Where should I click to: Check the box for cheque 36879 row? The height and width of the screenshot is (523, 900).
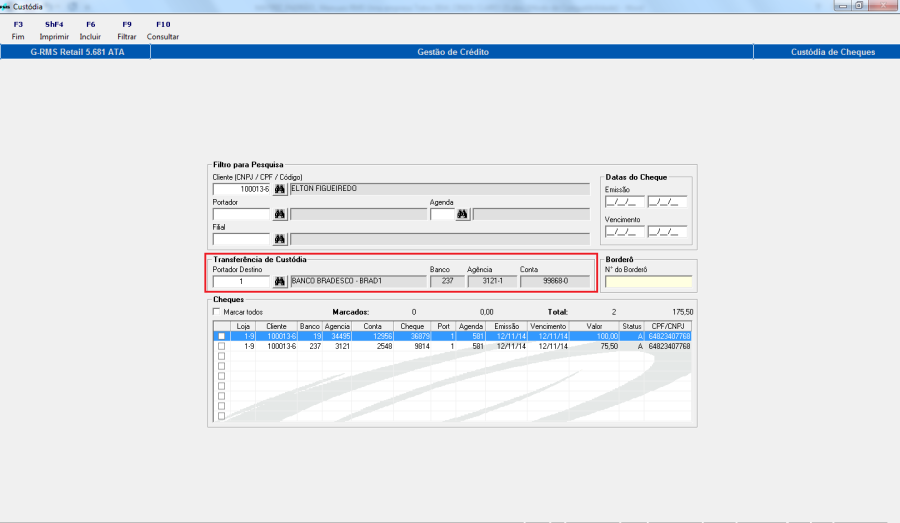click(x=222, y=336)
